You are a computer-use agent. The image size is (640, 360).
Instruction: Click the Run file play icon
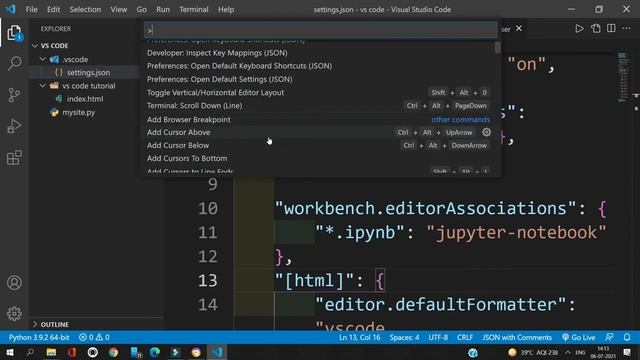[579, 29]
